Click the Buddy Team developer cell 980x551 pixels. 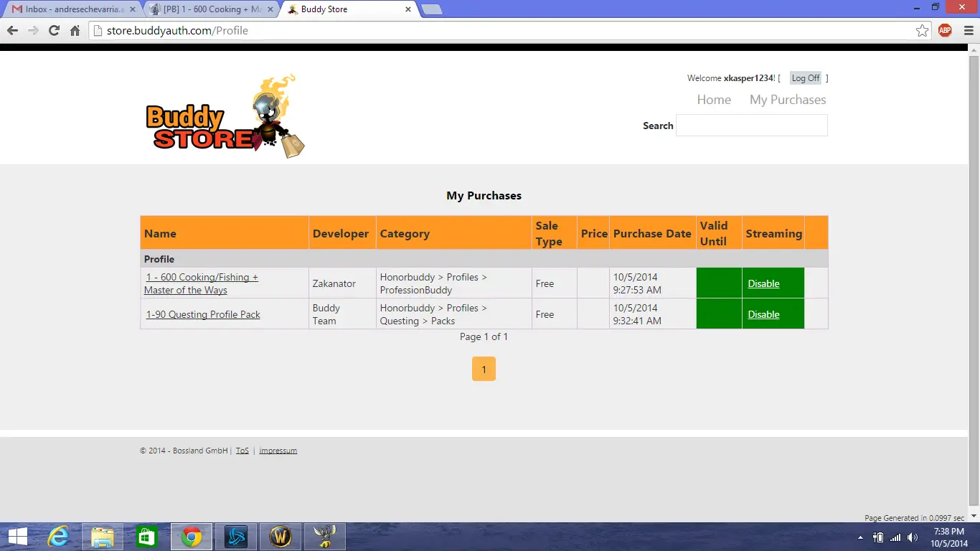[342, 314]
